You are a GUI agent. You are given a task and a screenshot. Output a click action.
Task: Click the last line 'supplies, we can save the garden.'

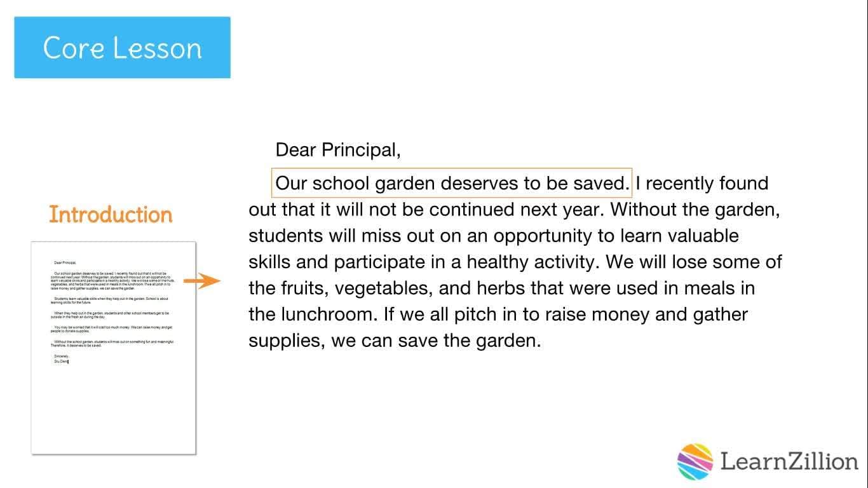395,341
